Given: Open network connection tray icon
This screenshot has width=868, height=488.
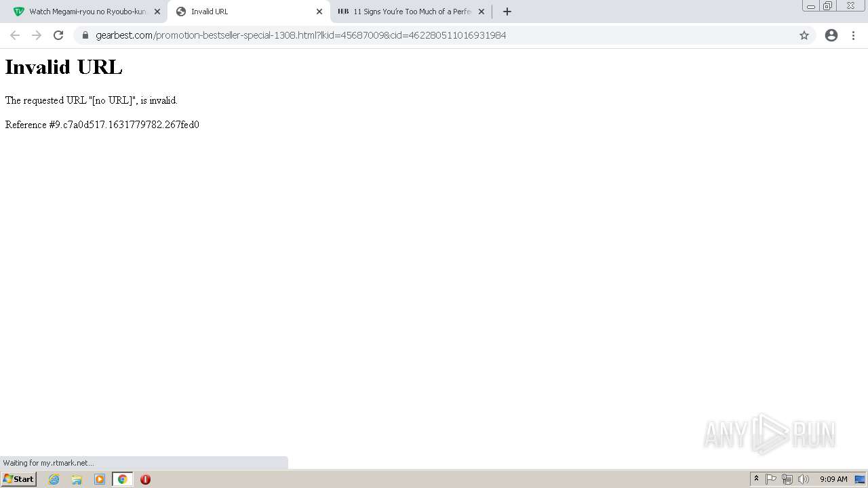Looking at the screenshot, I should (787, 479).
